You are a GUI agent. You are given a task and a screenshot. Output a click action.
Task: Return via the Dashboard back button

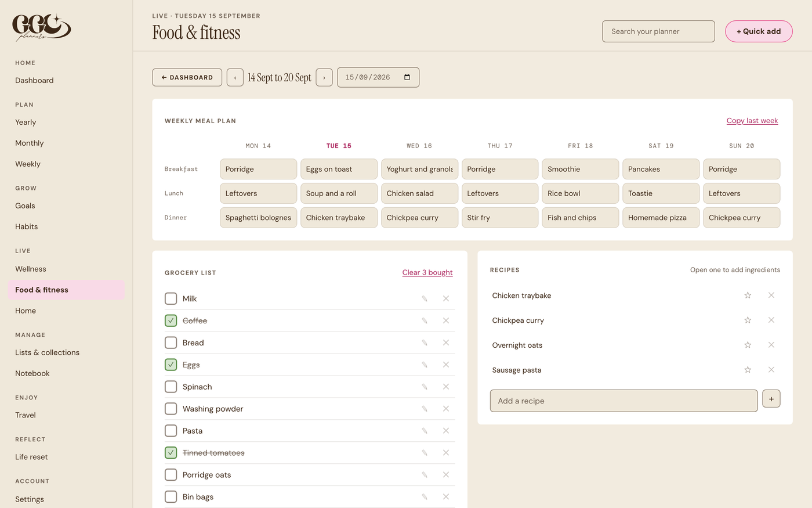coord(187,77)
